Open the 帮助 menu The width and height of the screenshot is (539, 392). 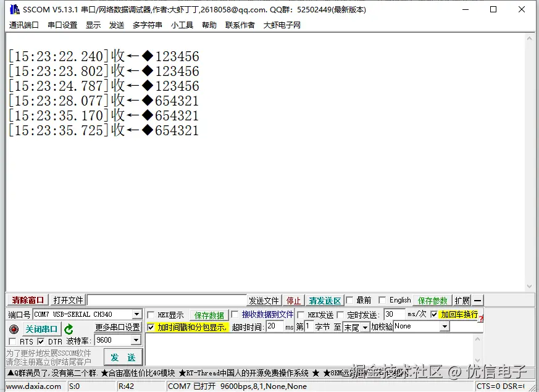[209, 25]
